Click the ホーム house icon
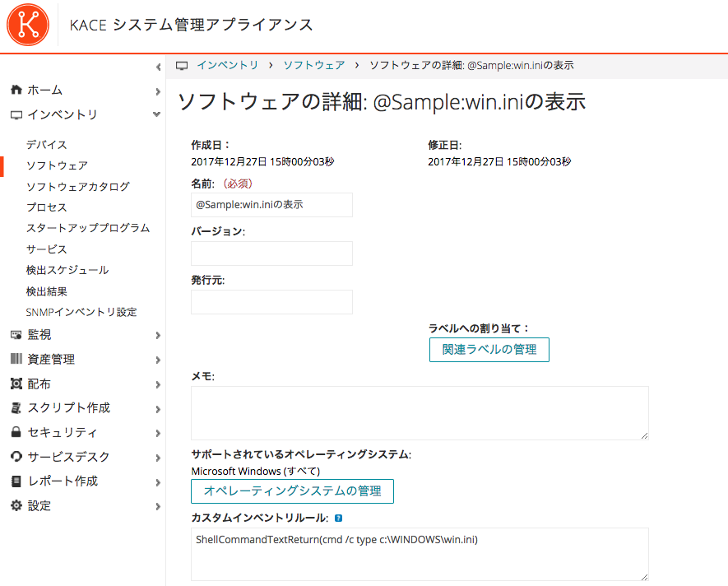Image resolution: width=728 pixels, height=586 pixels. coord(16,89)
